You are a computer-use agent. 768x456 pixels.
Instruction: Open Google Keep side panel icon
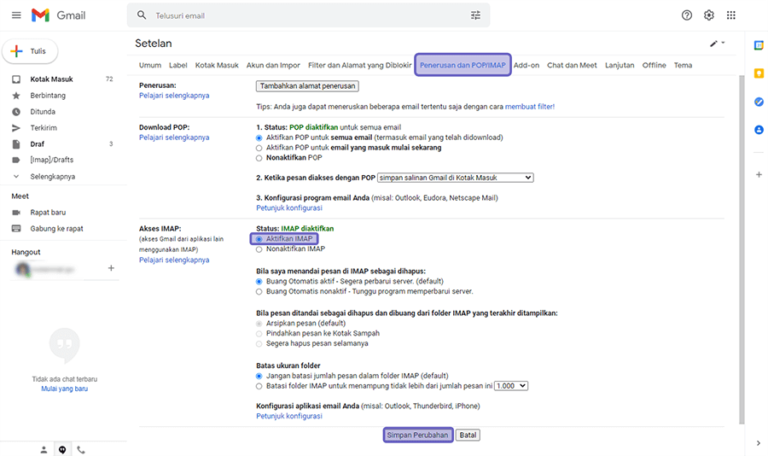click(759, 73)
